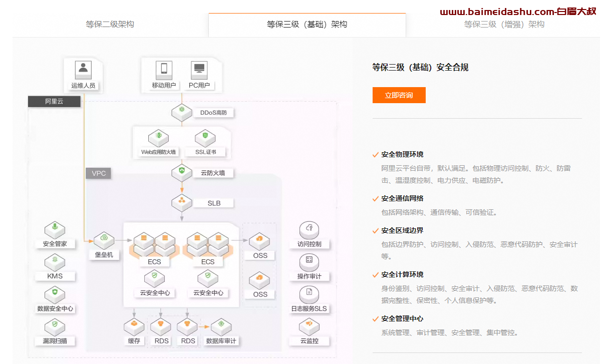Click the 安全管理中心 heading
This screenshot has width=611, height=364.
pos(402,318)
